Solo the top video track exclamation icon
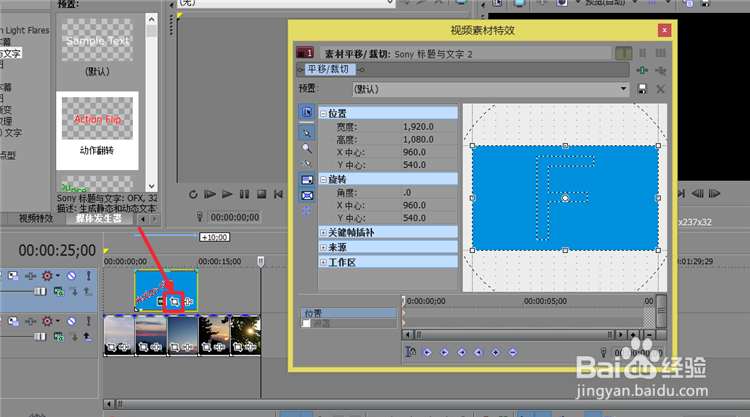 click(88, 276)
